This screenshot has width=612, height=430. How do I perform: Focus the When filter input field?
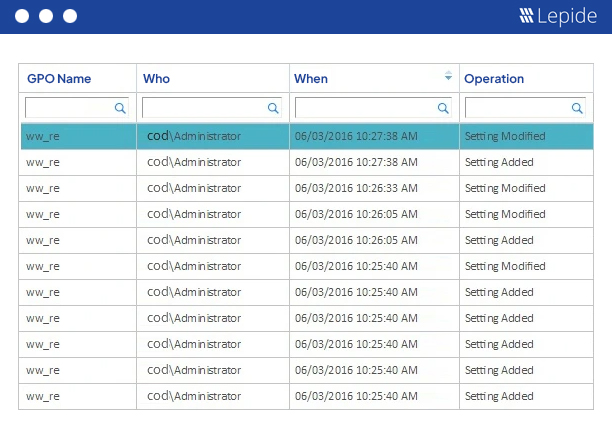374,108
